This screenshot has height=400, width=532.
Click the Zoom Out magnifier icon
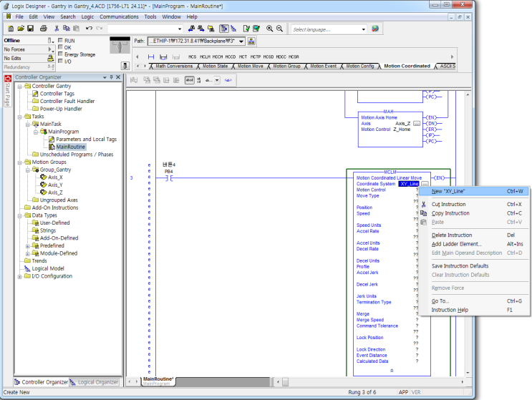coord(279,28)
